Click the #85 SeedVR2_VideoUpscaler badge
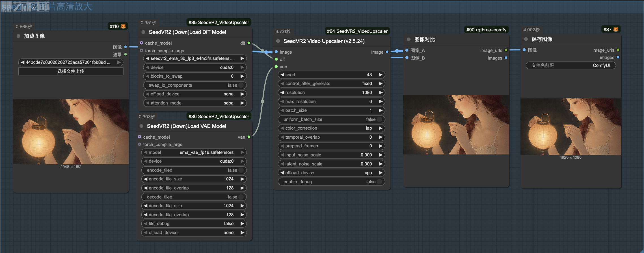Viewport: 644px width, 253px height. pos(219,22)
